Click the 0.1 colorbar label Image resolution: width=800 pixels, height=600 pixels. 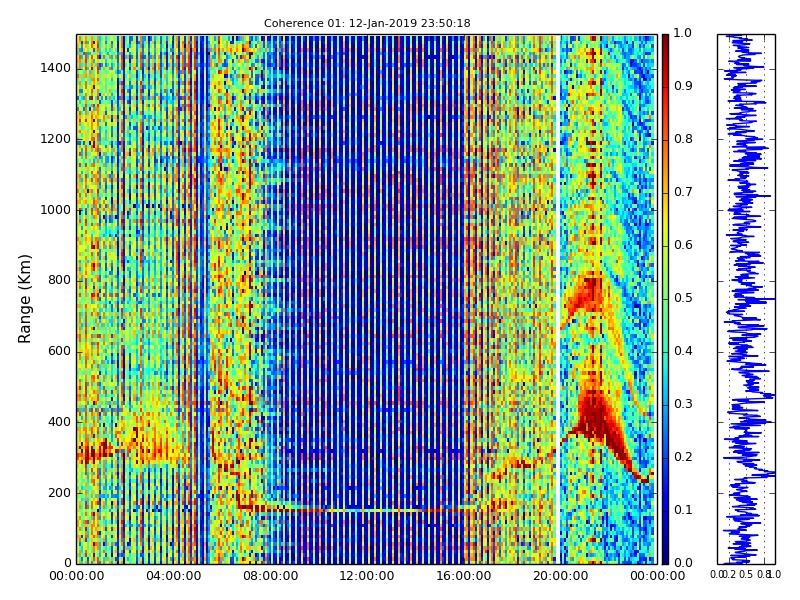(683, 510)
